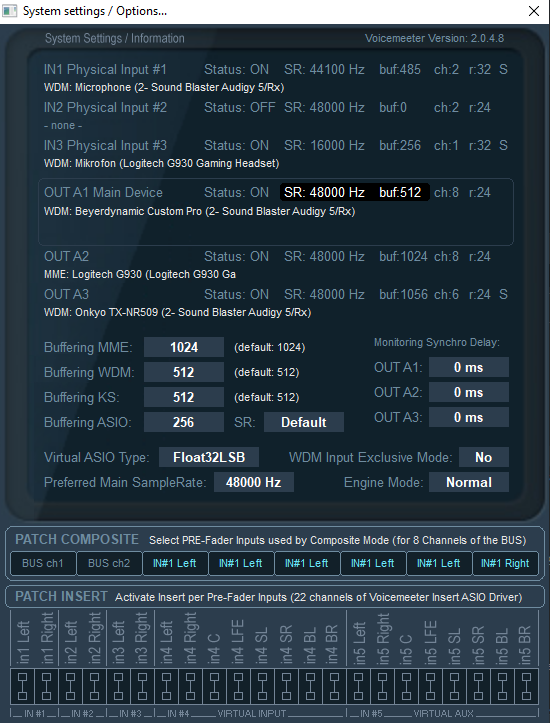Toggle insert switch for in1 Right

coord(46,687)
